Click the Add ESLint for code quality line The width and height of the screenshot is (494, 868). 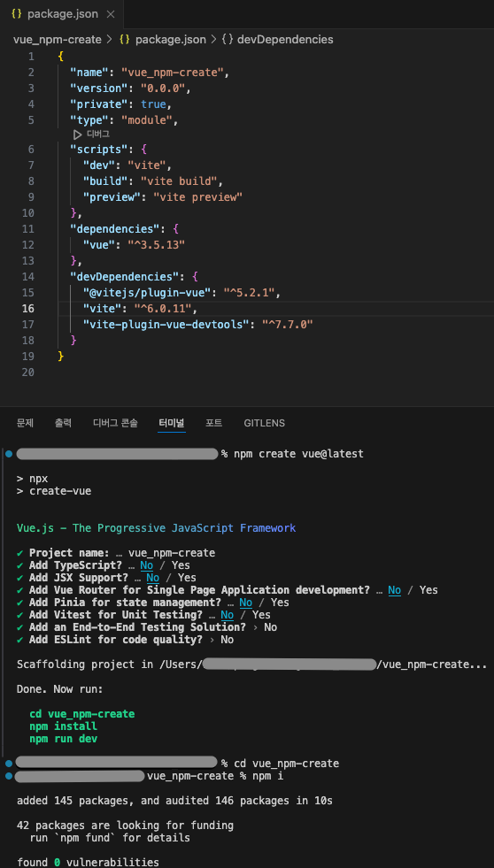click(125, 640)
